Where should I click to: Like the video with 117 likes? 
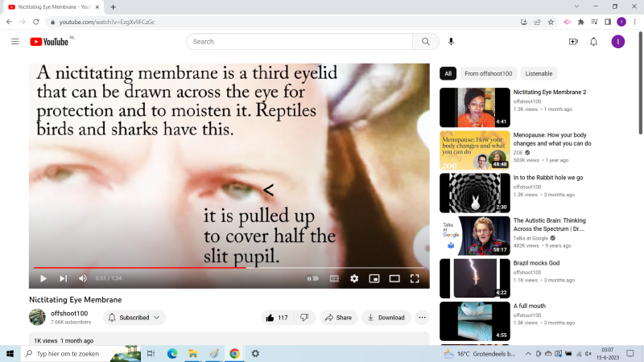tap(277, 318)
